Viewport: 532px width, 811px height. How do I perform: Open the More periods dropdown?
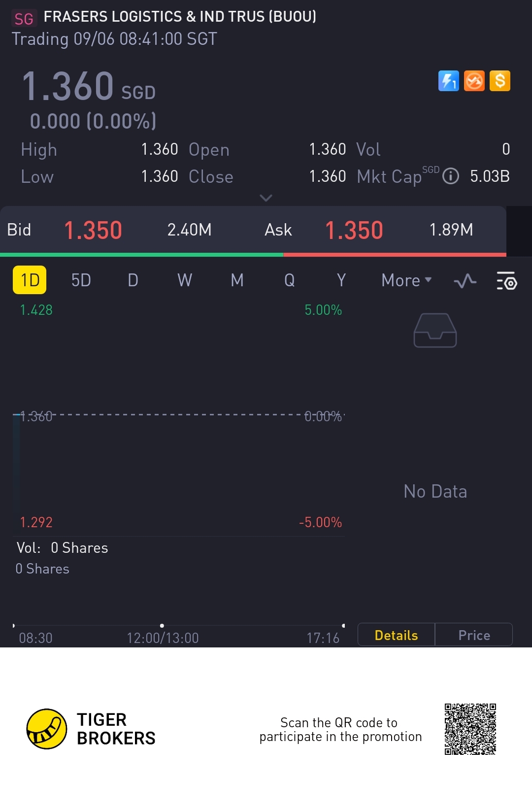pos(406,280)
